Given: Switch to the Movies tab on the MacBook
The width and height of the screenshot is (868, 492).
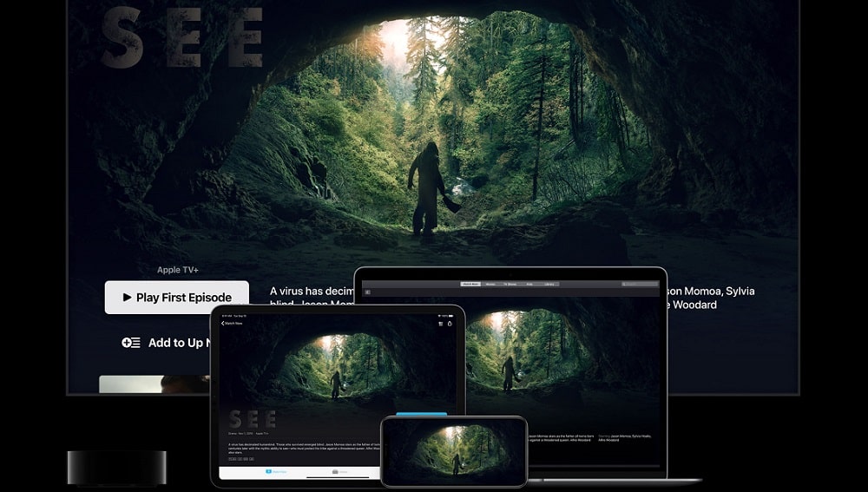Looking at the screenshot, I should click(x=490, y=284).
